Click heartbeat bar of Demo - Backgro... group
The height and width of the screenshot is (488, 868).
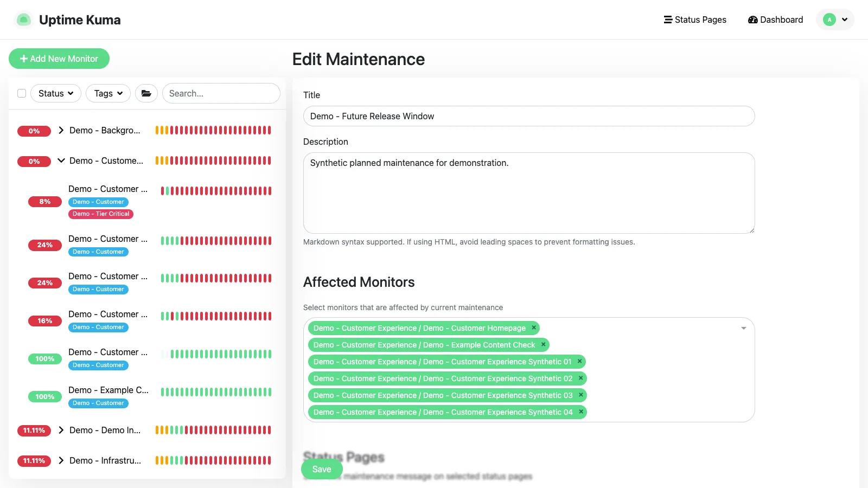[213, 130]
